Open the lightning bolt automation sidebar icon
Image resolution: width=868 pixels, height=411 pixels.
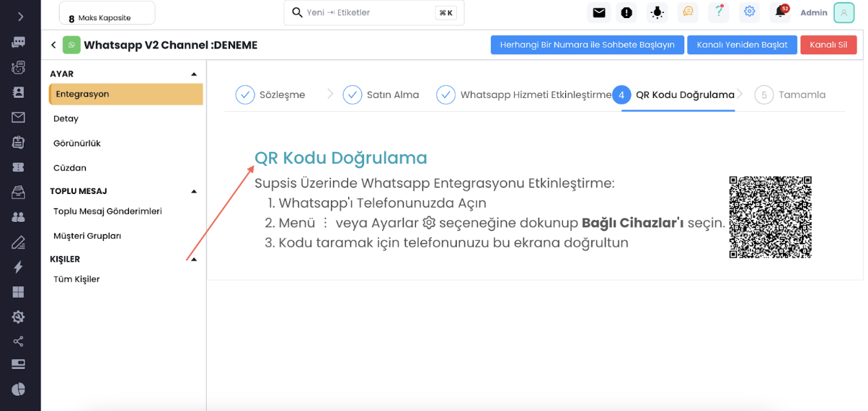pos(19,267)
